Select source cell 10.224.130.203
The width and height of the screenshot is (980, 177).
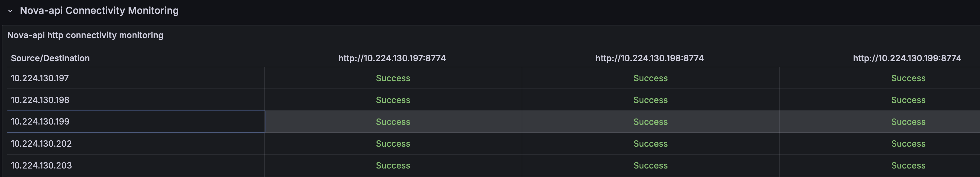click(x=41, y=165)
